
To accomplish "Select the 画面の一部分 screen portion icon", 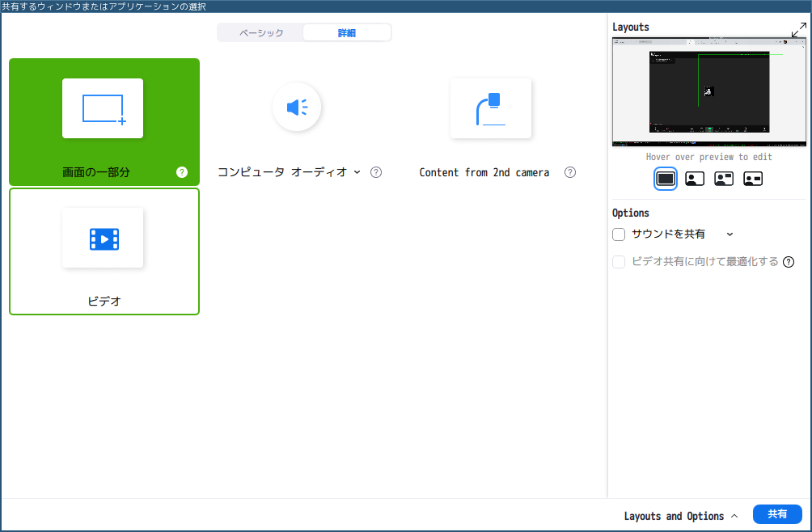I will tap(103, 108).
